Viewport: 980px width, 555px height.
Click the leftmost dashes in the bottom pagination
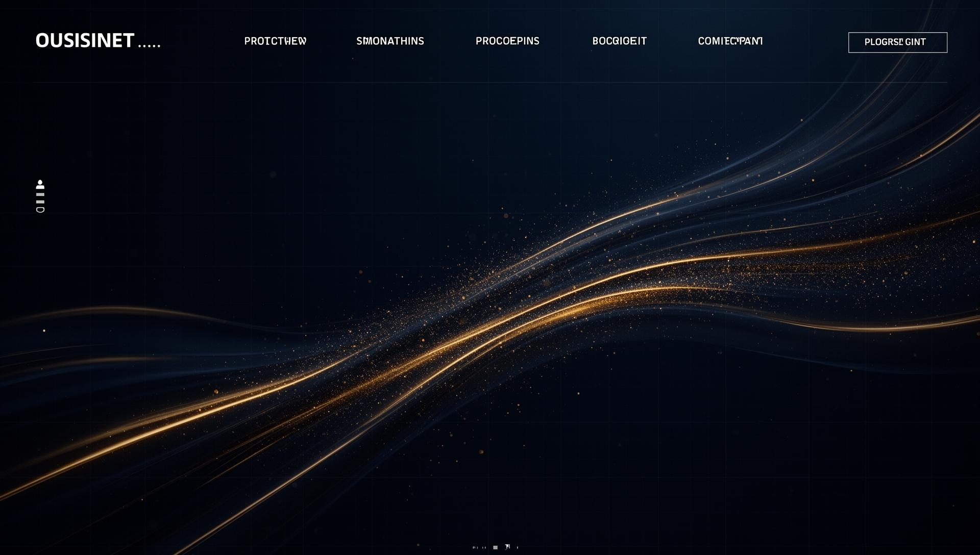coord(475,548)
